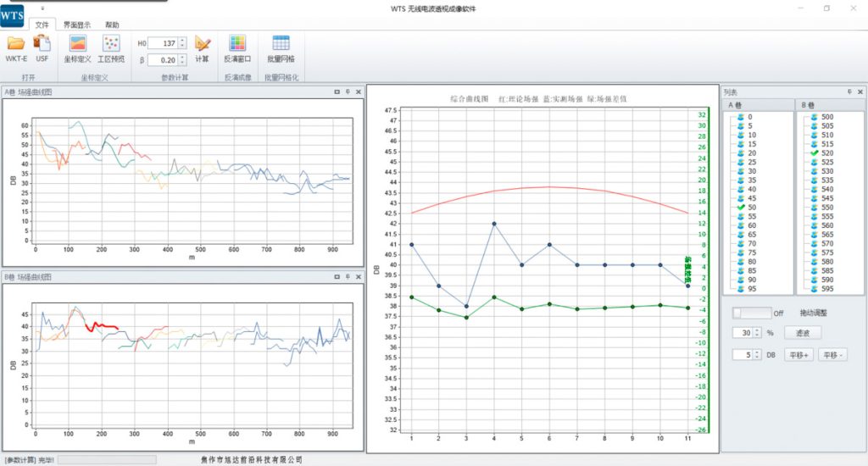Open the 工区预览 work area preview

coord(111,48)
